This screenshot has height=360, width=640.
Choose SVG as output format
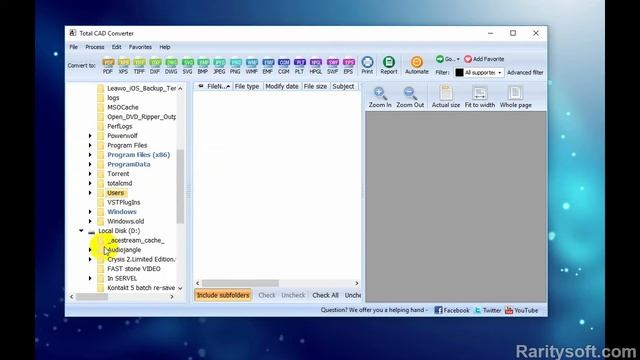coord(187,65)
